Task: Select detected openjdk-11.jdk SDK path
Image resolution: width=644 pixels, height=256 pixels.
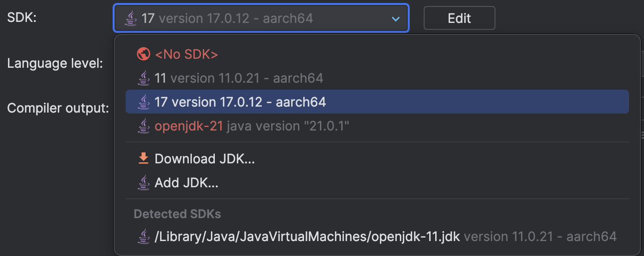Action: pos(377,236)
